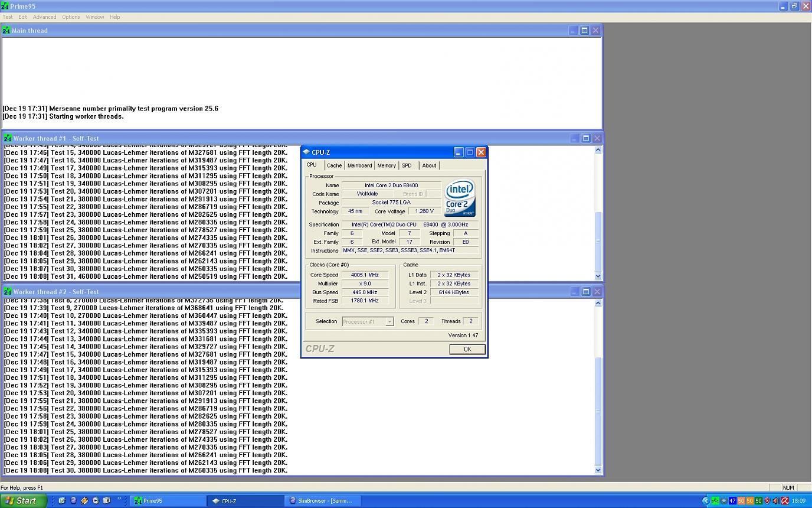Click the camera icon in quick launch

click(107, 500)
